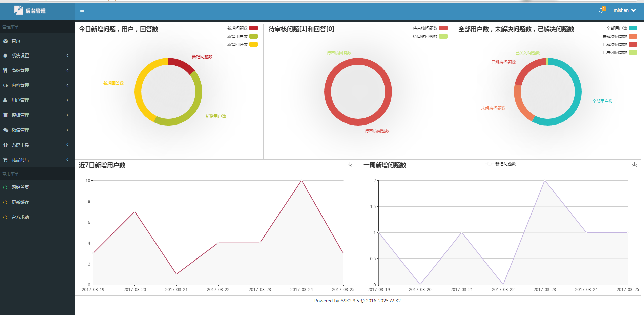Click the 微信管理 chat icon
The image size is (644, 315).
click(x=5, y=130)
